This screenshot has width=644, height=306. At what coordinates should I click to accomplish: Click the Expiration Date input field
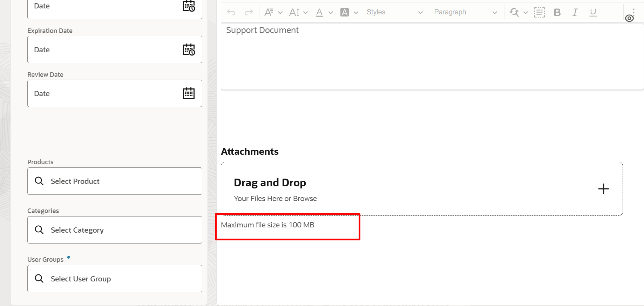115,49
